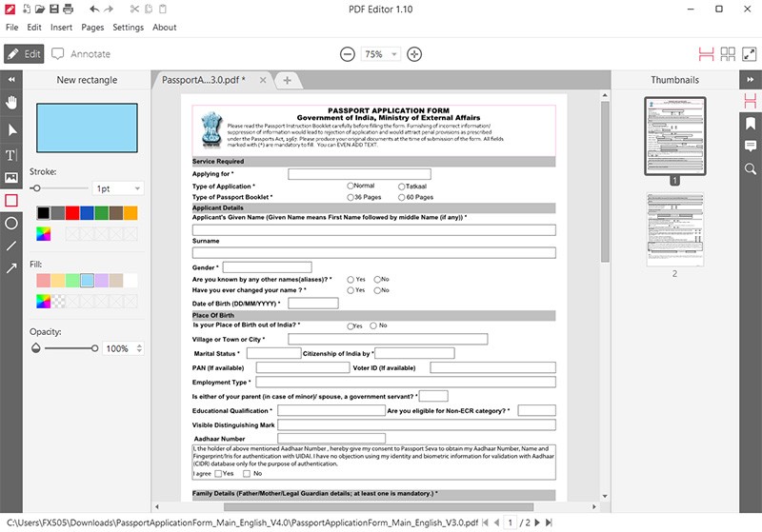Open the Pages menu

coord(92,28)
